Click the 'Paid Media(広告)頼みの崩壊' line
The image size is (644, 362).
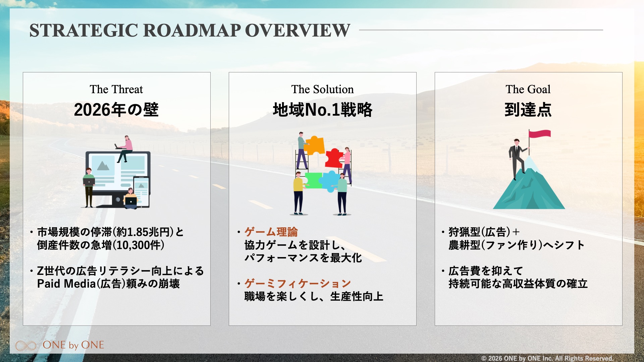tap(108, 284)
